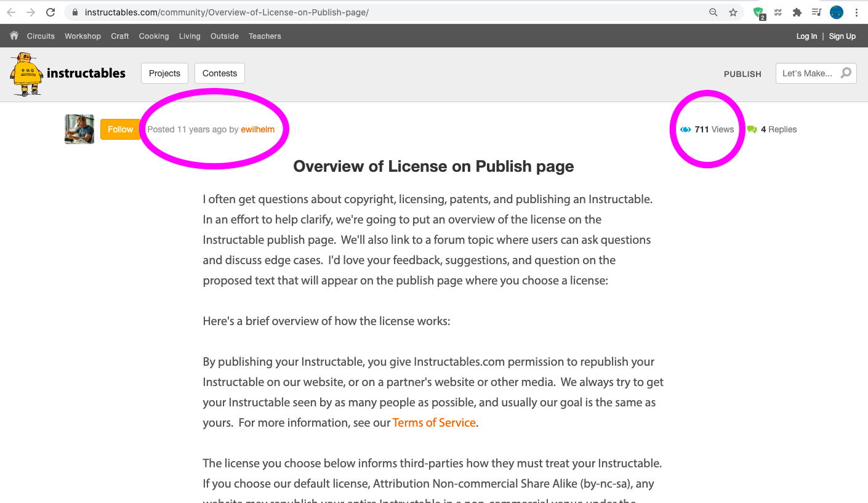Open the Teachers category
Screen dimensions: 868x503
265,36
